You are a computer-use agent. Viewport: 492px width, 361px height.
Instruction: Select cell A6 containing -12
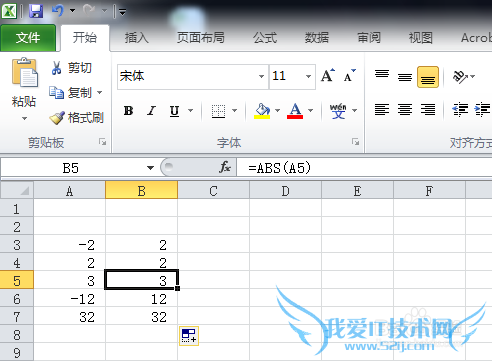tap(69, 299)
